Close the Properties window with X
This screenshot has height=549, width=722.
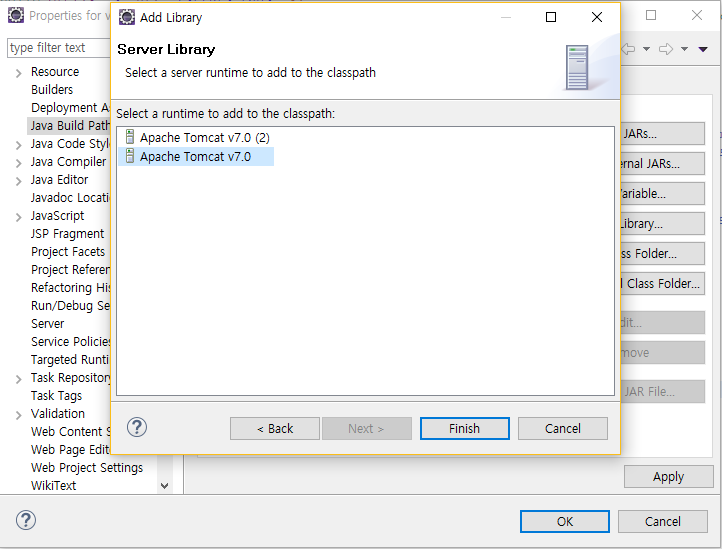pyautogui.click(x=697, y=15)
